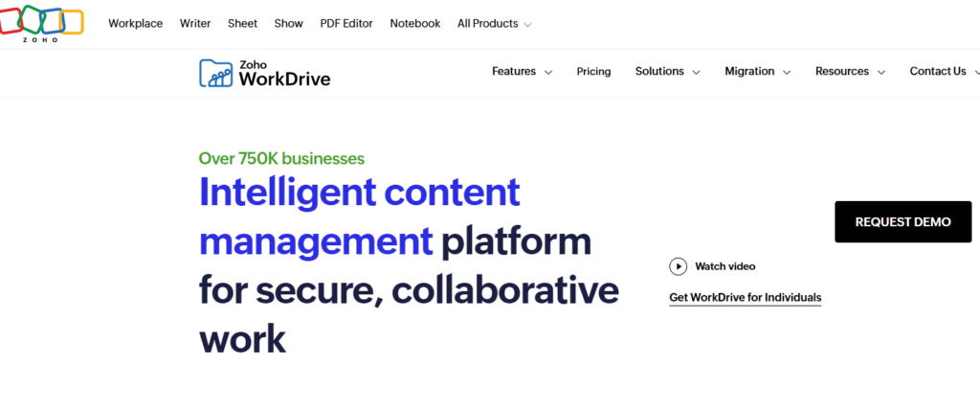Click the Zoho WorkDrive wordmark text
This screenshot has width=980, height=411.
click(x=284, y=74)
